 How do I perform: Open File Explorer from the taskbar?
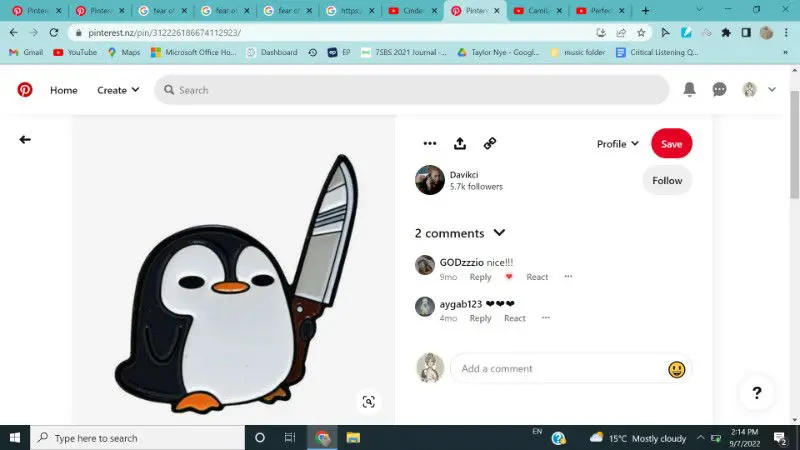click(353, 438)
